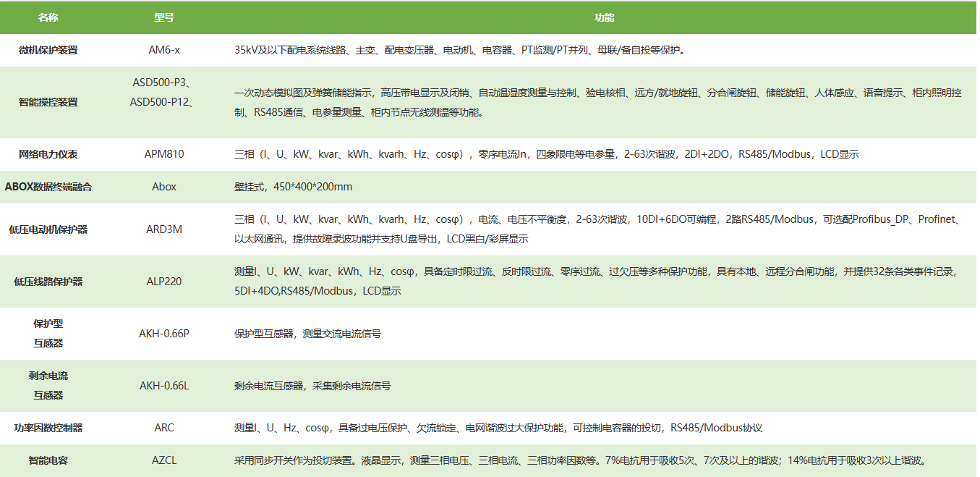This screenshot has width=980, height=477.
Task: Click the 壁挂式 450*400*200mm description
Action: click(x=294, y=187)
